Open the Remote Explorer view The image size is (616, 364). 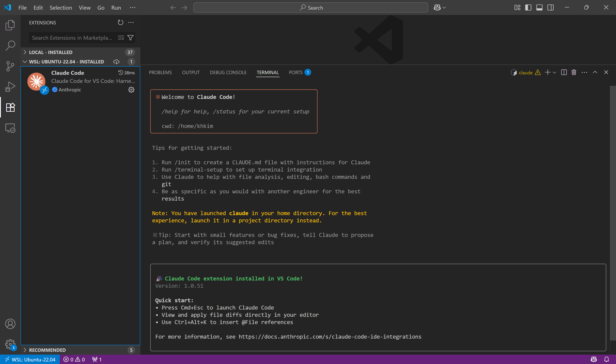[10, 128]
